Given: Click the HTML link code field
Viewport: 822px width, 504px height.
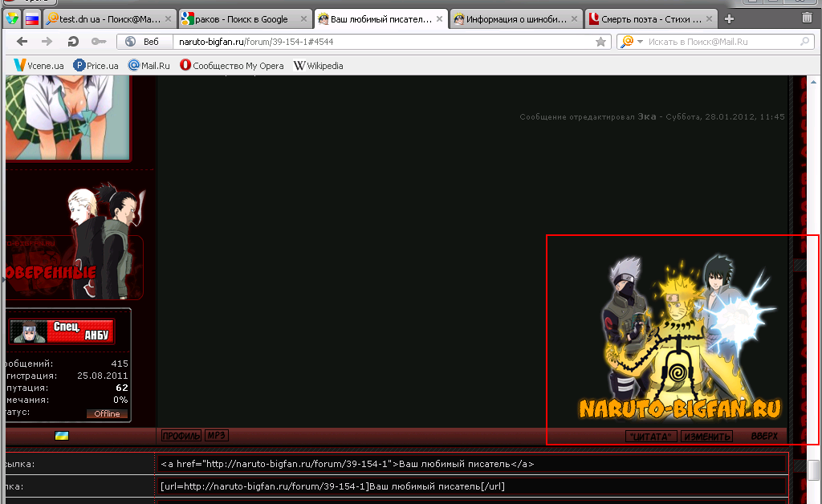Looking at the screenshot, I should [472, 464].
